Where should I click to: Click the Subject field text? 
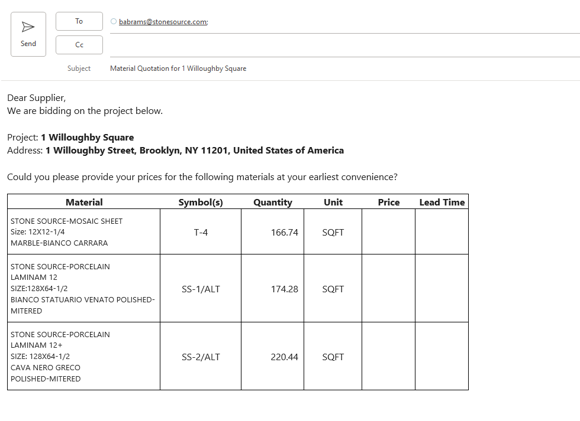click(x=178, y=68)
